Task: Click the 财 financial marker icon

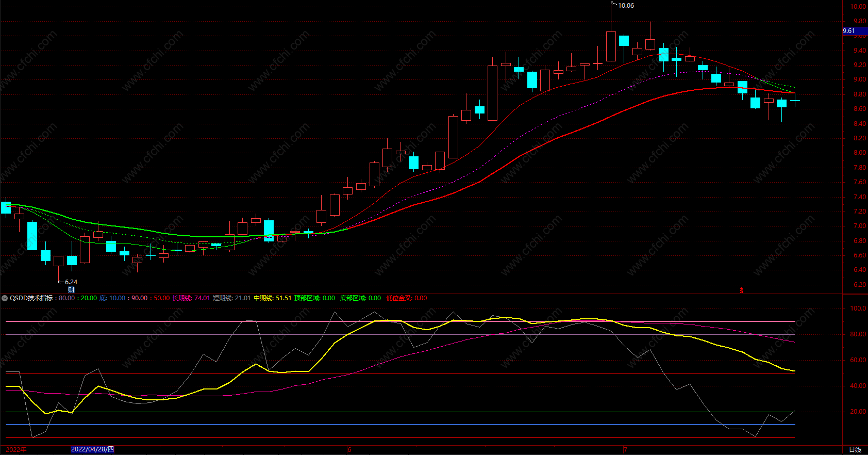Action: coord(71,290)
